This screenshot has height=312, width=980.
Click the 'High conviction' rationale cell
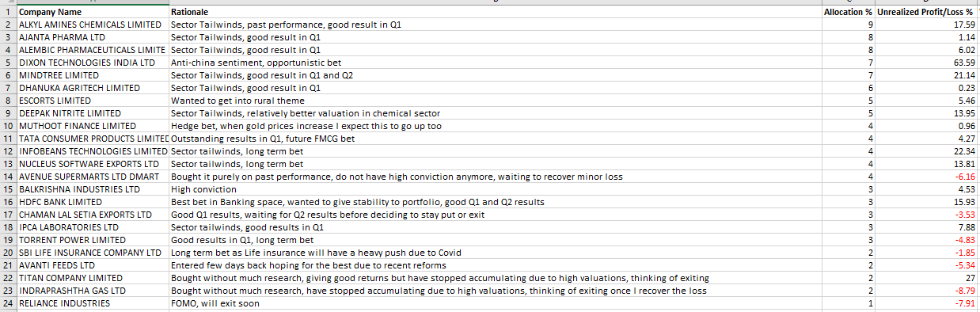click(495, 189)
